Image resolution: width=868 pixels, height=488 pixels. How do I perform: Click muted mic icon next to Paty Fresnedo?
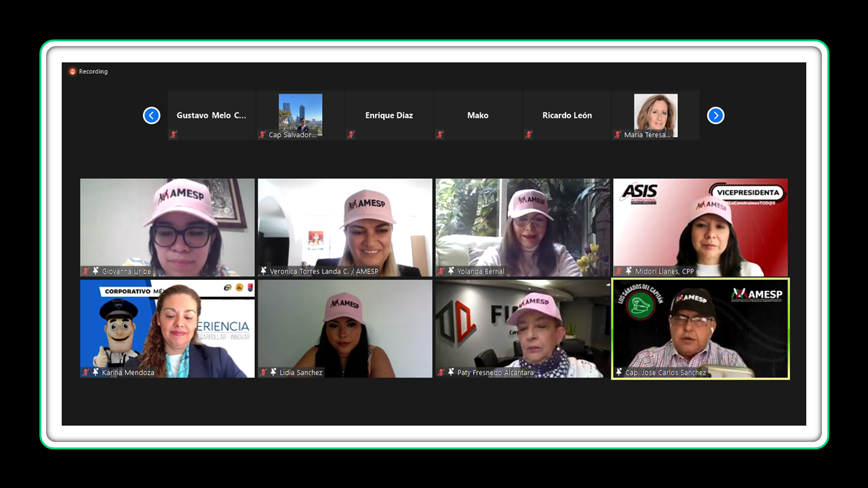pos(441,372)
